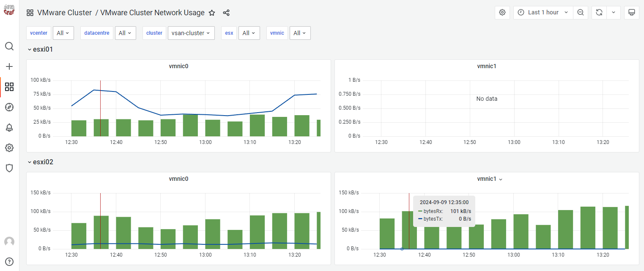Open the search icon in sidebar
This screenshot has height=271, width=644.
point(9,46)
